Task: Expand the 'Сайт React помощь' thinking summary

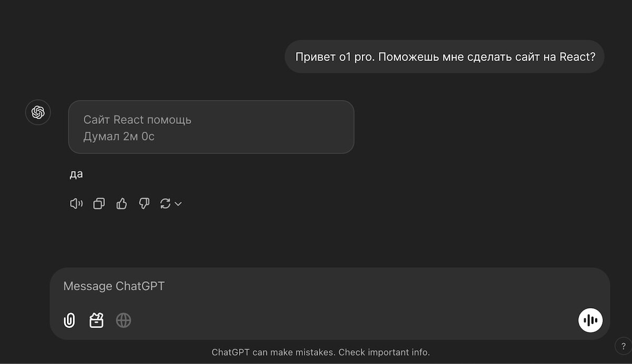Action: [x=211, y=127]
